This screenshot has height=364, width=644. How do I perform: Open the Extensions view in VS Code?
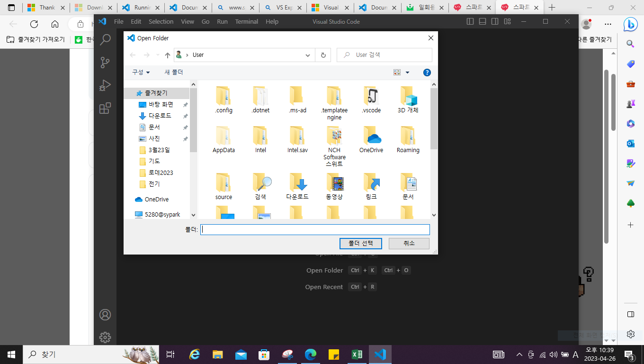click(x=105, y=109)
